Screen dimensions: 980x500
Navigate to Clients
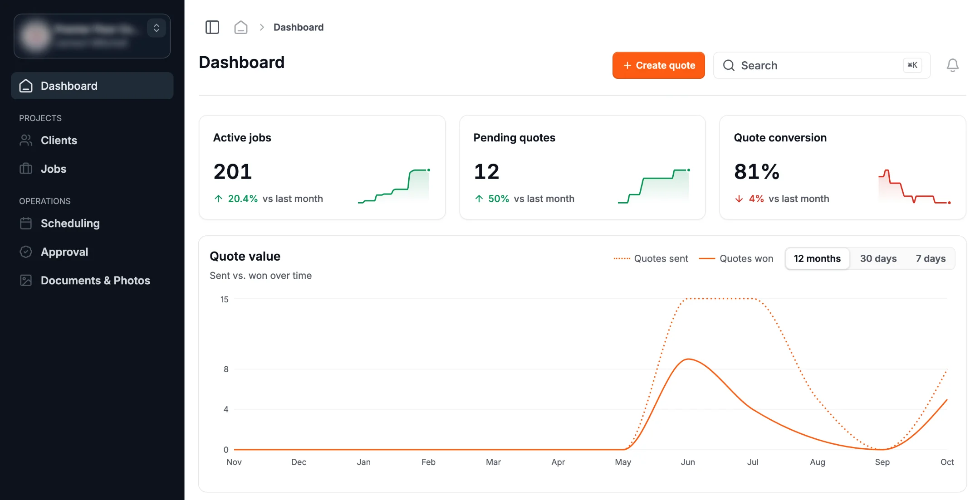tap(92, 140)
